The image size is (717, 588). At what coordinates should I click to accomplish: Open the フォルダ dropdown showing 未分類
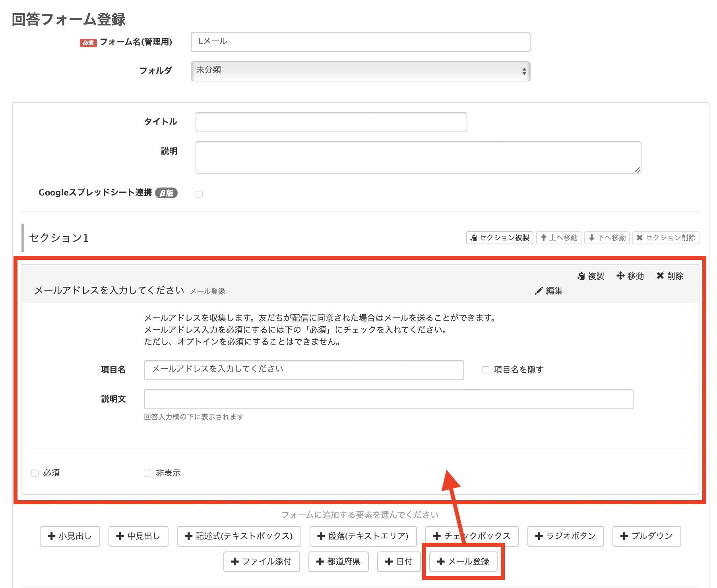pyautogui.click(x=360, y=71)
